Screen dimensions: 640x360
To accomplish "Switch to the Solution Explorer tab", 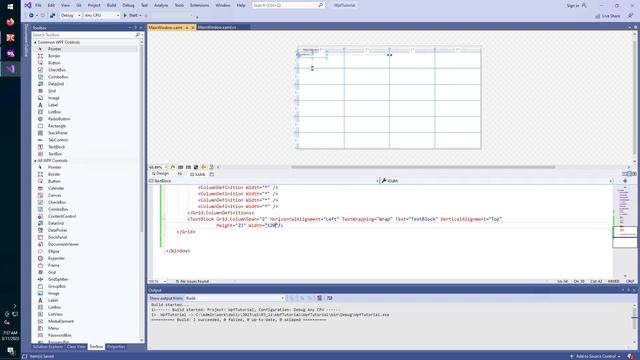I will point(48,347).
